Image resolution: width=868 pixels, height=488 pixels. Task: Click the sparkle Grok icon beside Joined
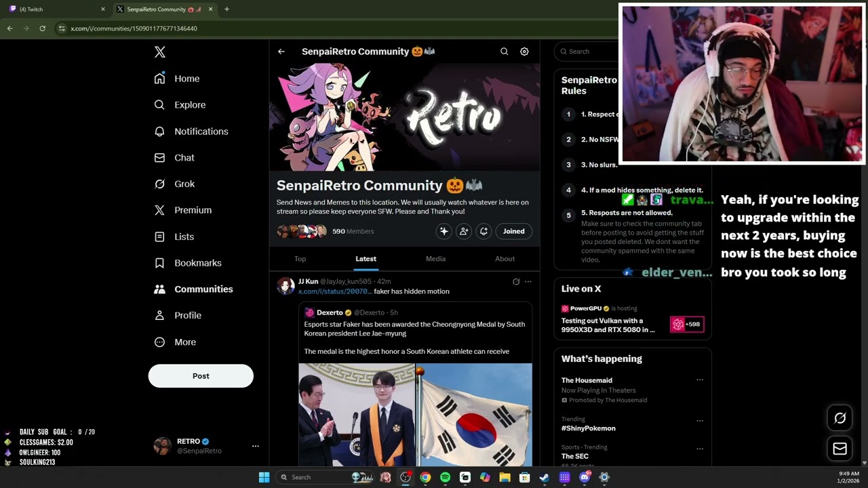pos(444,231)
